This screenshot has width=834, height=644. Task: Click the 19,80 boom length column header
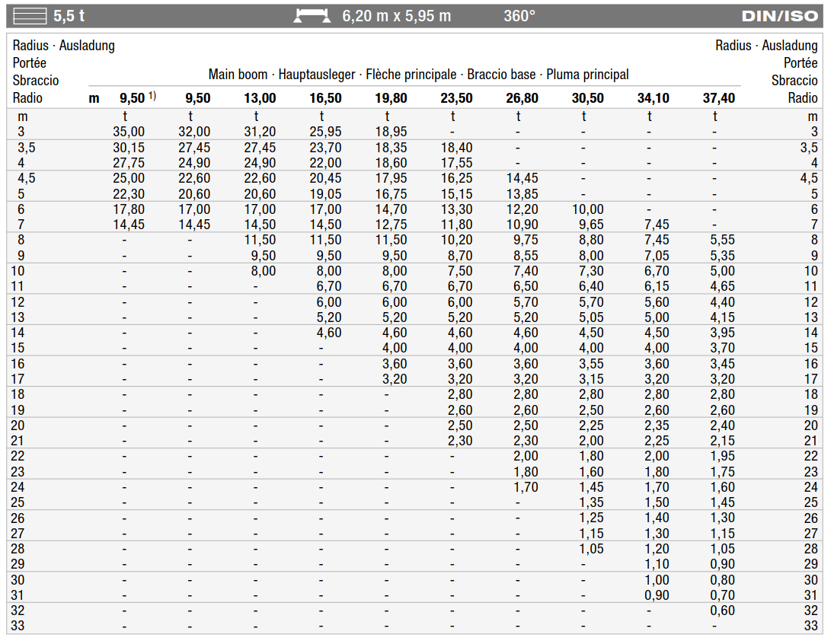coord(391,98)
